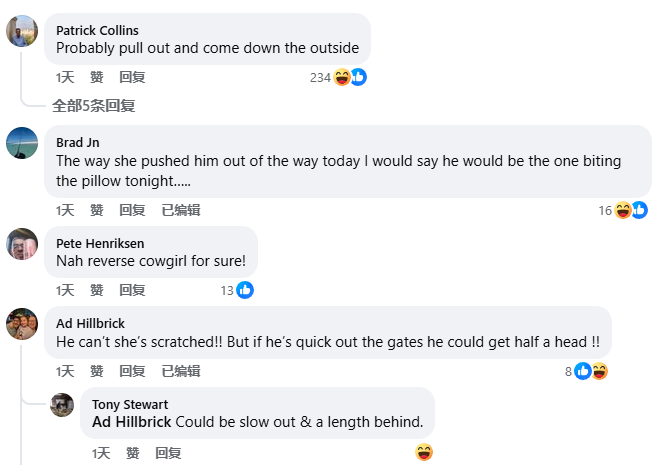This screenshot has width=667, height=465.
Task: Open the 16 reactions on Brad's comment
Action: click(x=622, y=210)
